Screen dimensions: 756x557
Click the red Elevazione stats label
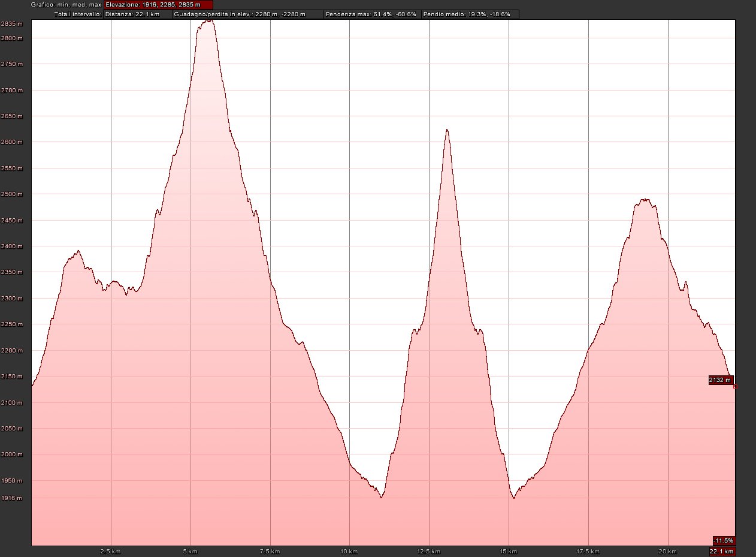point(158,5)
